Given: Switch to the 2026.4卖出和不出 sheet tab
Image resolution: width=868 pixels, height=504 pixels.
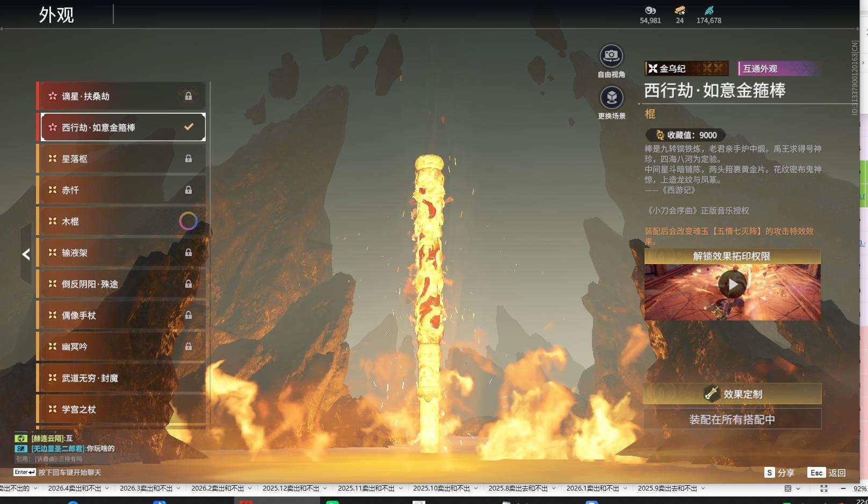Looking at the screenshot, I should 75,488.
